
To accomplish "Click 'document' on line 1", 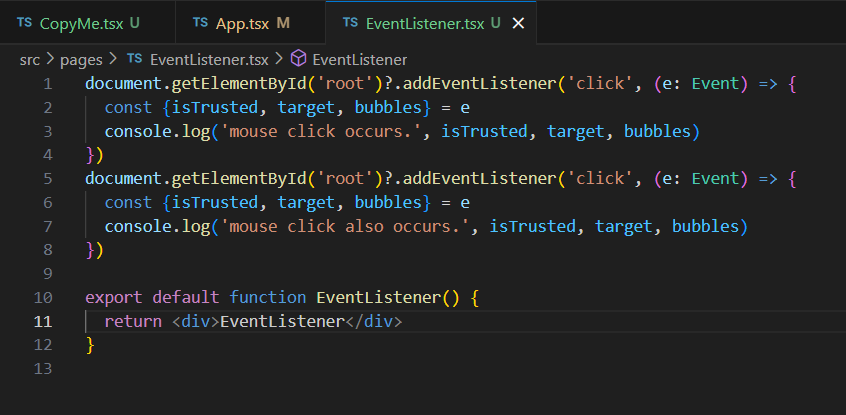I will coord(124,84).
